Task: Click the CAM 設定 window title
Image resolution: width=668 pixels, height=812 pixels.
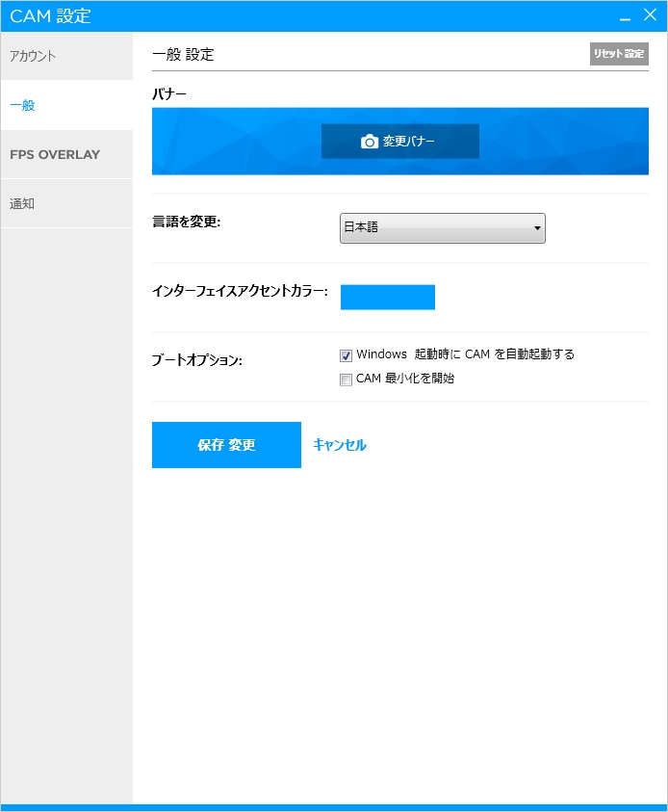Action: pos(50,16)
